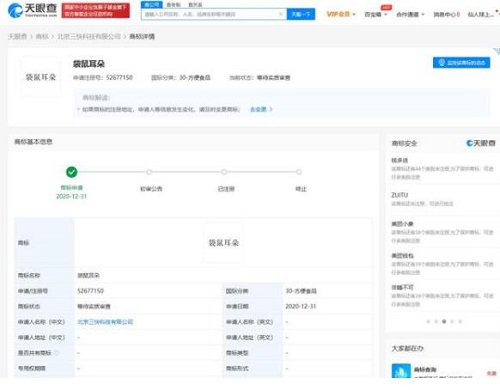500x390 pixels.
Task: Select the third carousel pagination dot
Action: [x=444, y=321]
